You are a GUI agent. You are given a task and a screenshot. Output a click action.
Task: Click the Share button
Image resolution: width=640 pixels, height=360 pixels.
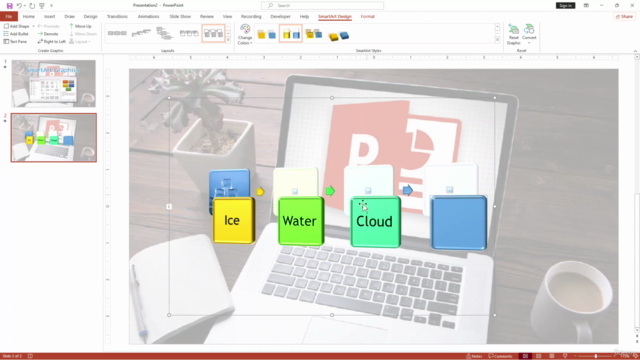(x=624, y=17)
